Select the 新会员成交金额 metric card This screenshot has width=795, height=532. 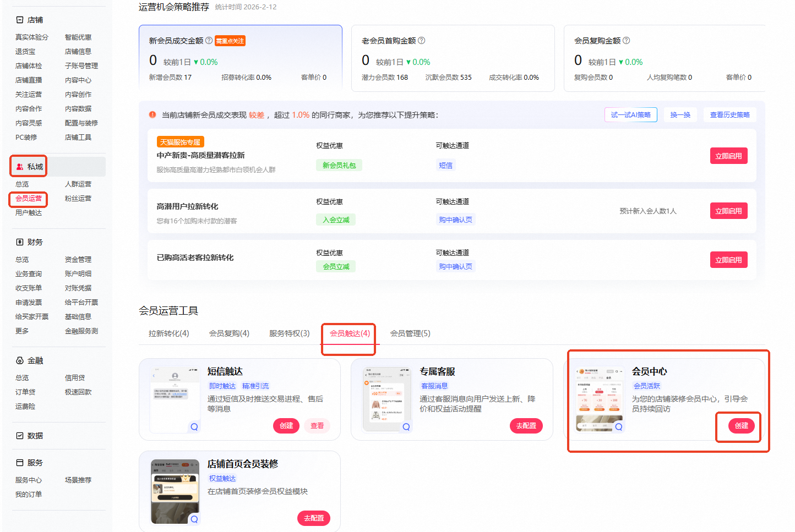coord(241,58)
